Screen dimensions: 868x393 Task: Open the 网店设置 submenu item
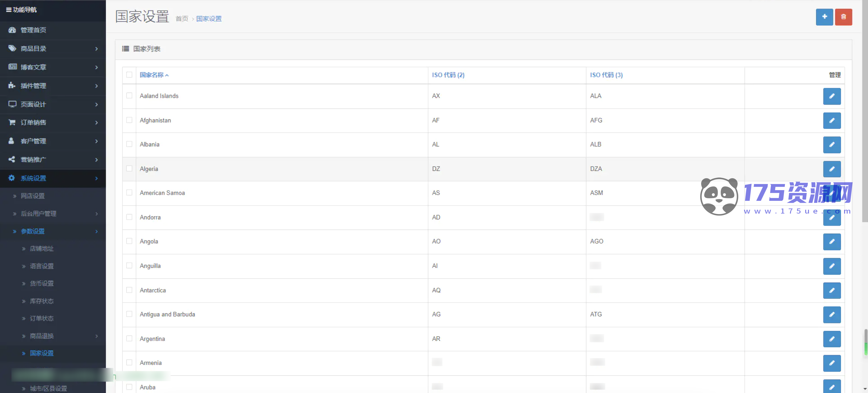pos(33,196)
